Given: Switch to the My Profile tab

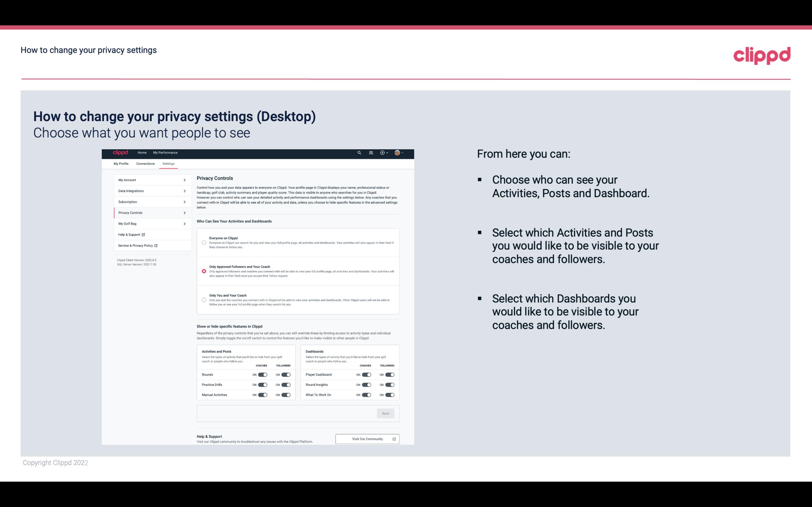Looking at the screenshot, I should (122, 163).
